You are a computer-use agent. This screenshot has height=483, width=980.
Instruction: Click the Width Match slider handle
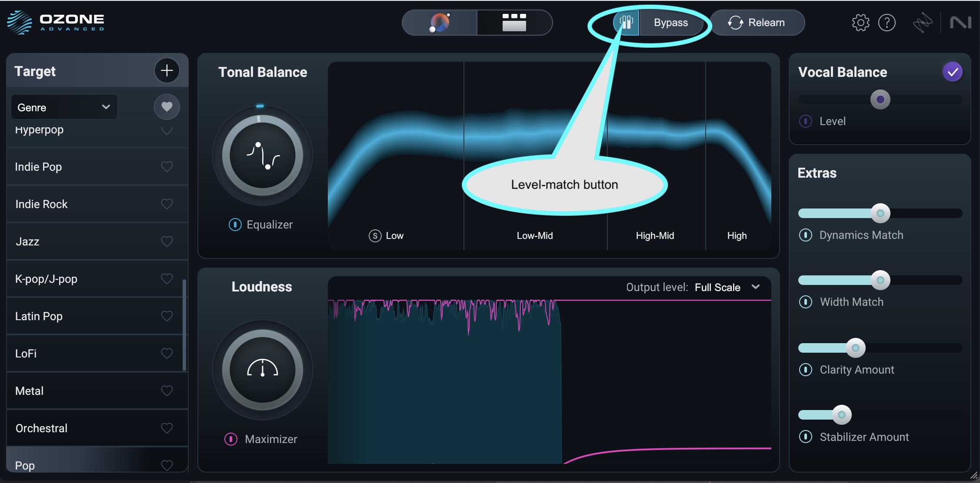880,280
